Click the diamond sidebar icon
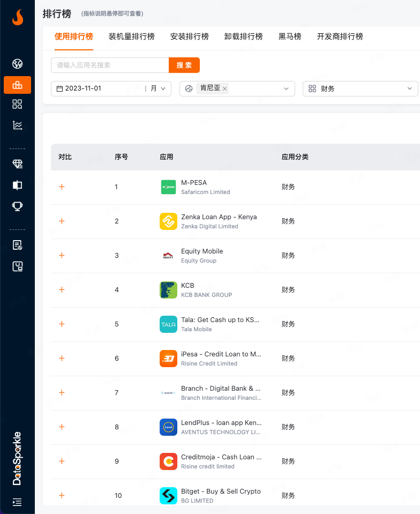 pyautogui.click(x=17, y=164)
